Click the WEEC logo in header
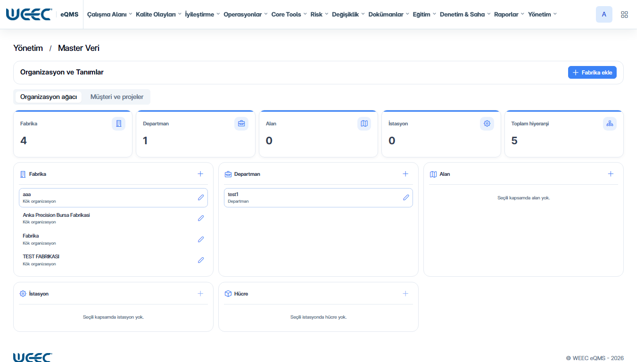Viewport: 644px width, 362px height. point(29,14)
